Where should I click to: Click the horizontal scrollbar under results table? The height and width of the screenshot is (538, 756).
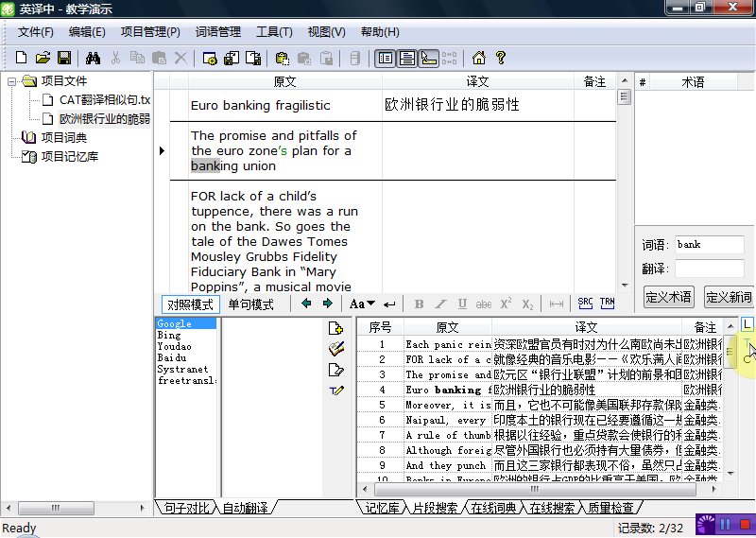(535, 489)
